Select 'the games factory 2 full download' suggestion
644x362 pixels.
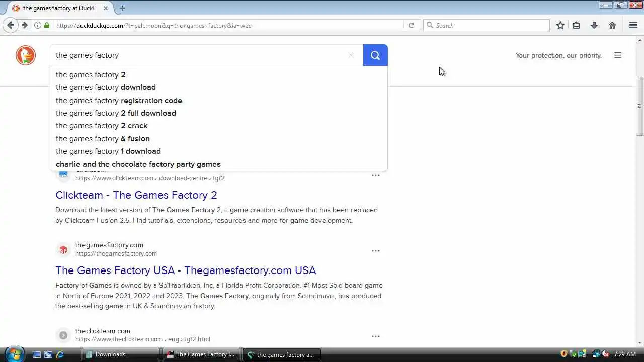(x=219, y=113)
